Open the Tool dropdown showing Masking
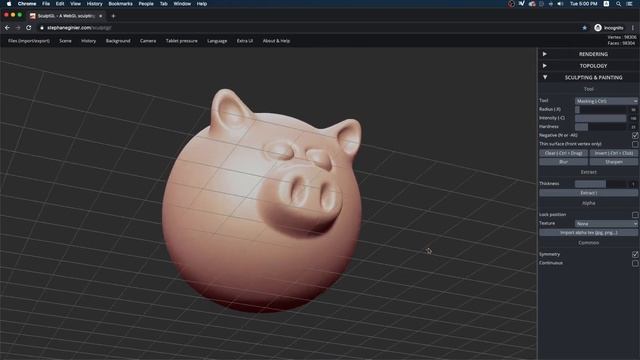 tap(606, 101)
